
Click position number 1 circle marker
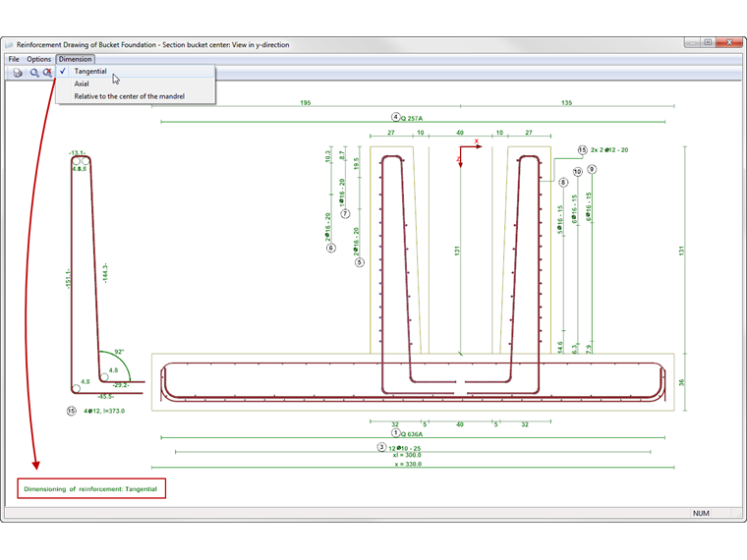395,433
